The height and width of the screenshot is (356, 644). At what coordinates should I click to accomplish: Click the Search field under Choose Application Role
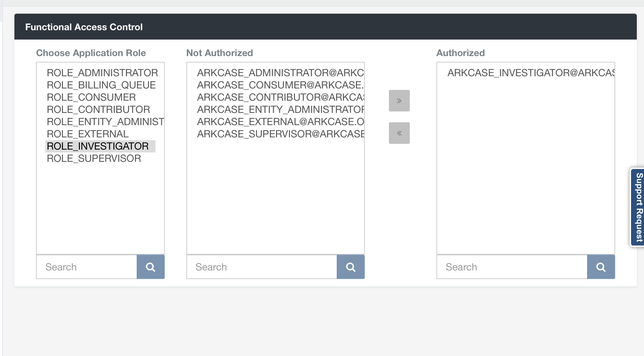pos(86,267)
